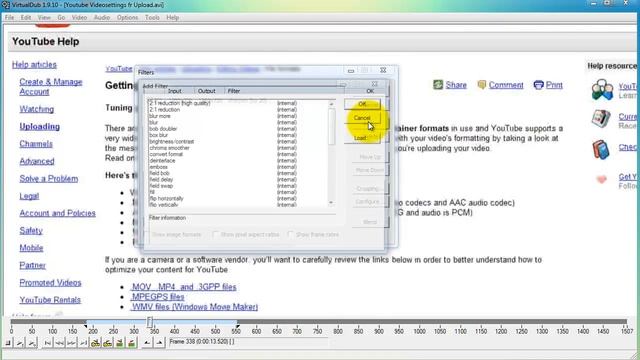
Task: Confirm Add Filter with the OK button
Action: click(x=362, y=104)
